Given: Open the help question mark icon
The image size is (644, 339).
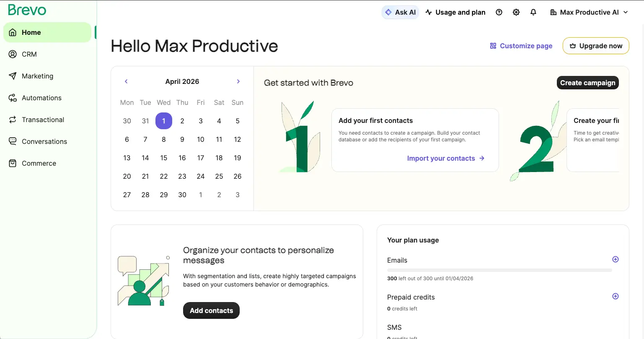Looking at the screenshot, I should (499, 13).
